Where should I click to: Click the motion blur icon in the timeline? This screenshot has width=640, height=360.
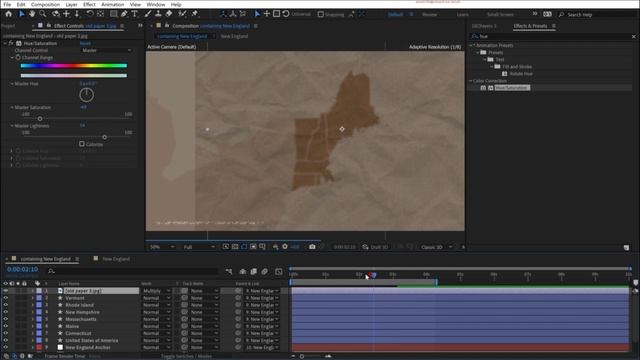264,271
